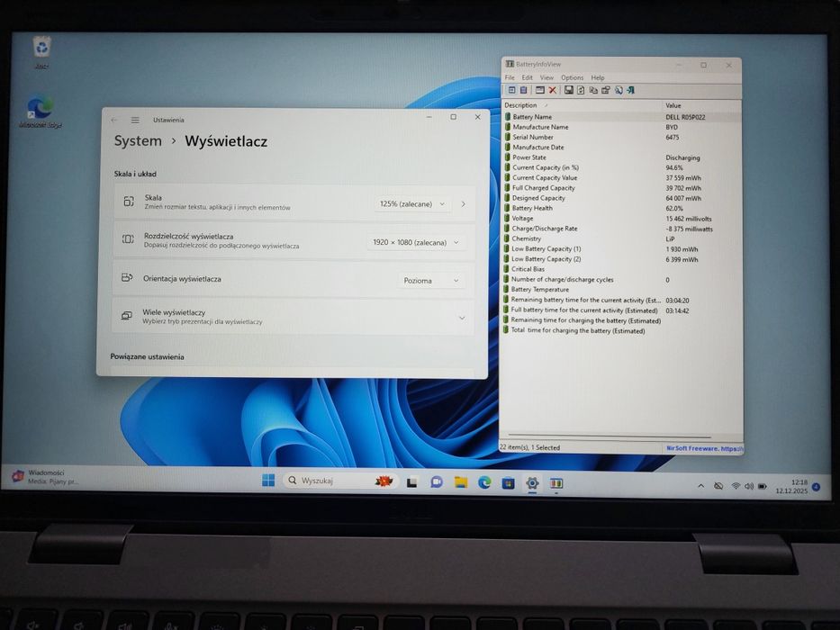Screen dimensions: 840x630
Task: Select the Current Capacity Value row
Action: pos(621,178)
